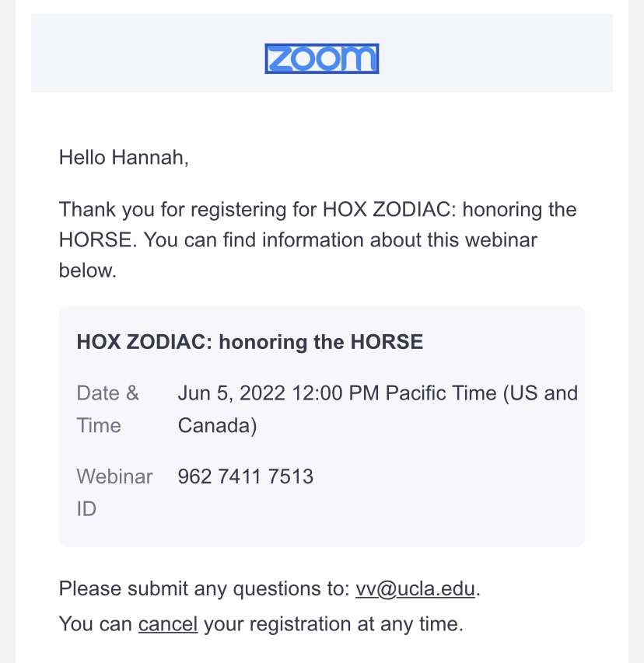The width and height of the screenshot is (644, 663).
Task: Click Pacific Time text in details card
Action: click(x=440, y=393)
